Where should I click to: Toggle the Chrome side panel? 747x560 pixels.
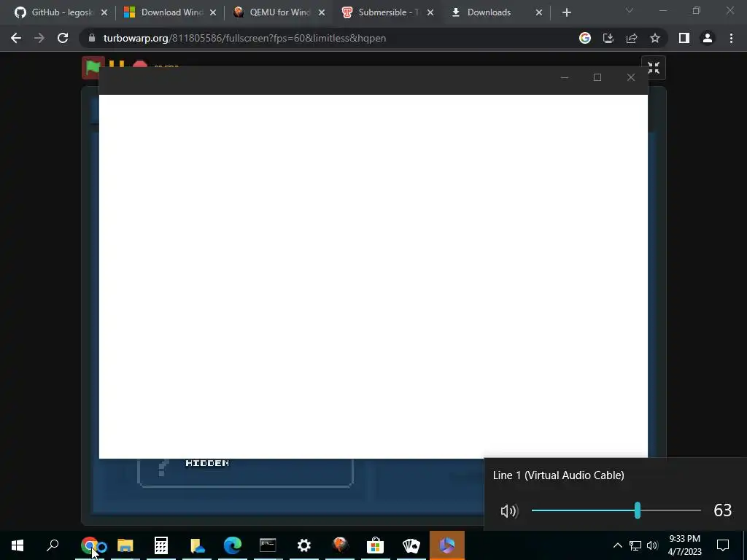(684, 38)
